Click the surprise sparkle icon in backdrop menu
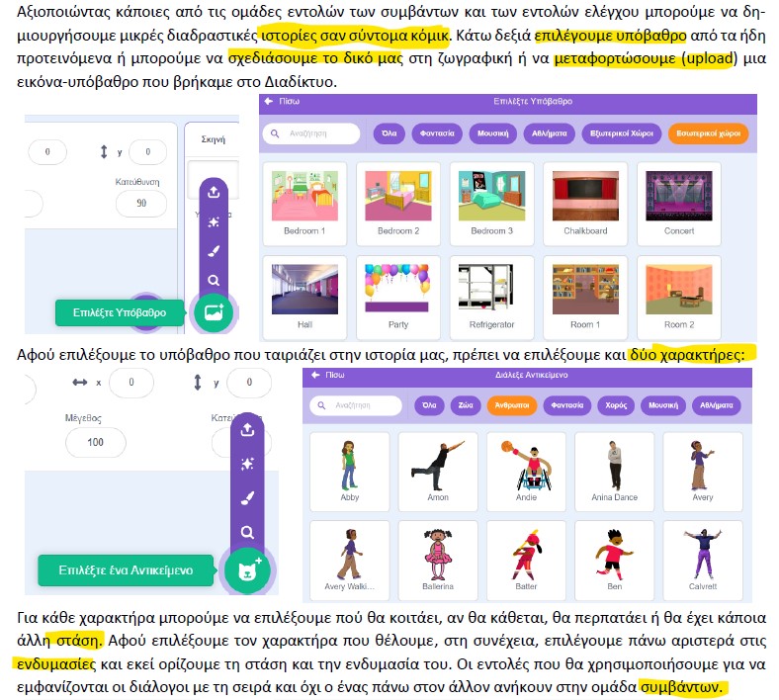This screenshot has width=779, height=700. [x=214, y=222]
